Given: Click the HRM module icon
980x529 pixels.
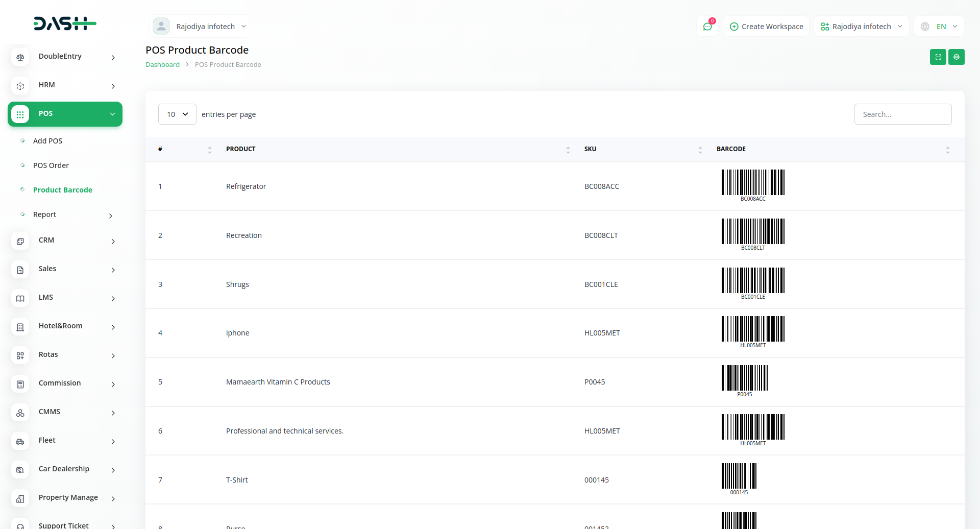Looking at the screenshot, I should tap(20, 86).
